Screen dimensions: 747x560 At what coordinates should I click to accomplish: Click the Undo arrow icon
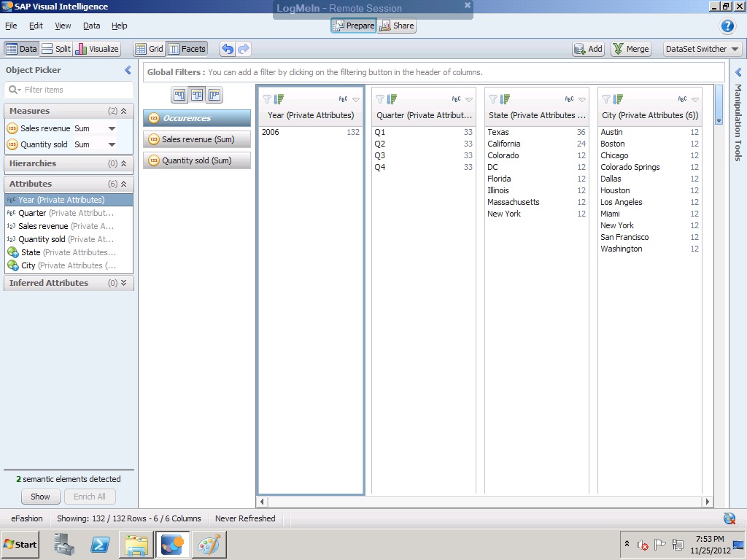click(228, 49)
